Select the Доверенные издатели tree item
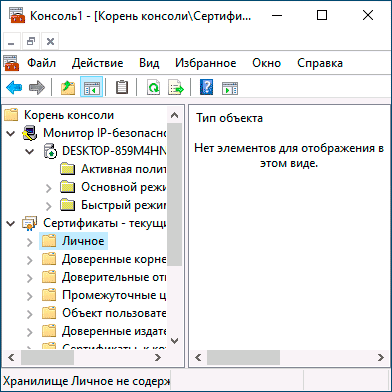 [114, 331]
